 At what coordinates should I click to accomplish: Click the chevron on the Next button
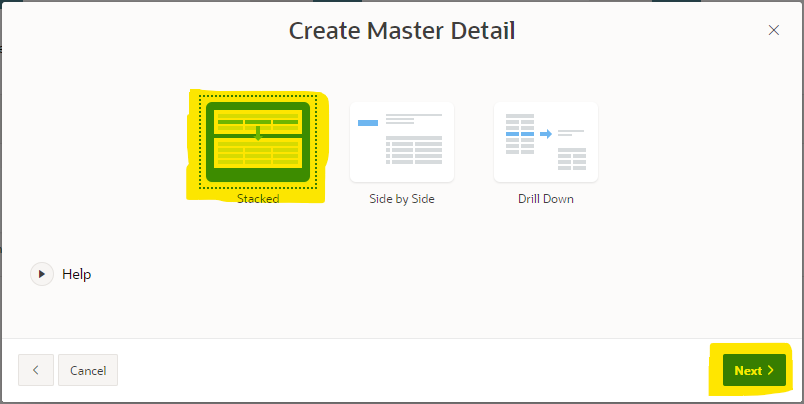[x=771, y=371]
